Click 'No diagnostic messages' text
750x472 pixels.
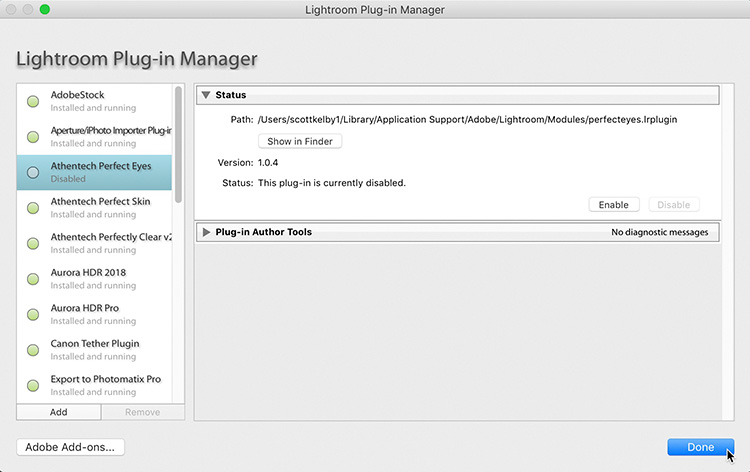[660, 232]
